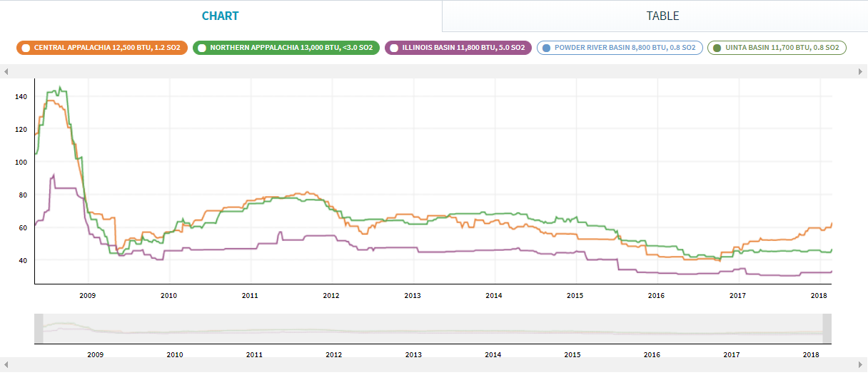Click the white dot in Central Appalachia legend
Viewport: 868px width, 375px height.
[x=26, y=48]
